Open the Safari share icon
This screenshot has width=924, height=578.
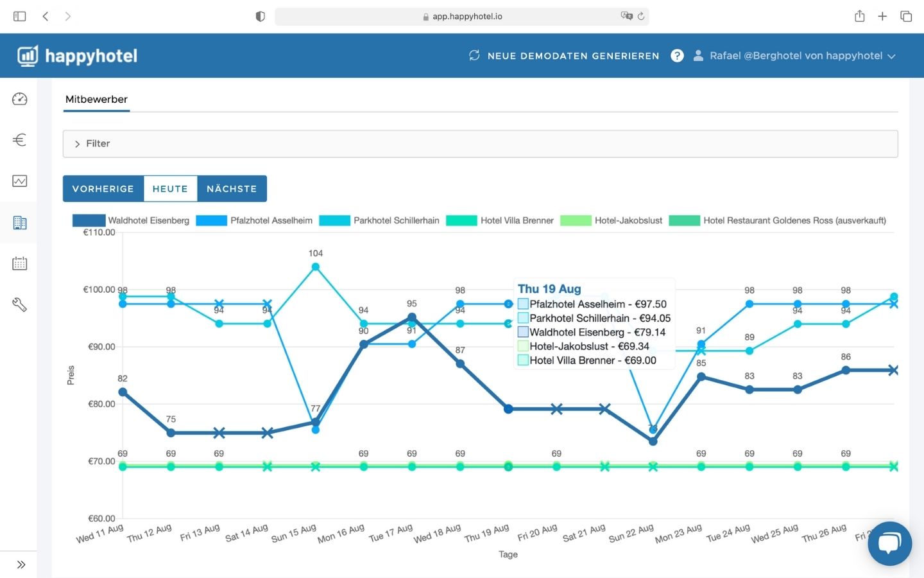[x=860, y=16]
